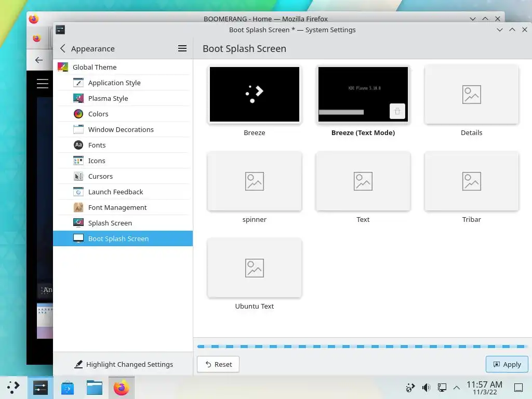Open Discover software center from taskbar
This screenshot has width=532, height=399.
[x=68, y=388]
